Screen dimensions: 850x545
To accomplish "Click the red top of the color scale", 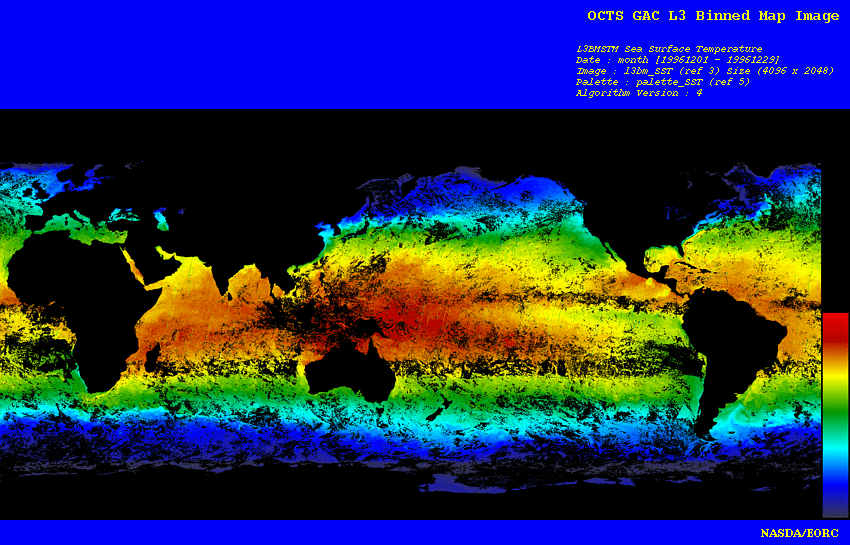I will 835,325.
